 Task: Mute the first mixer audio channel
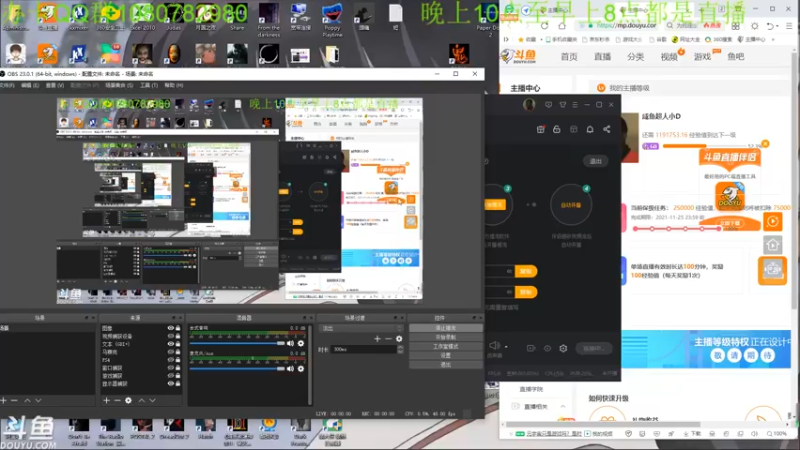290,343
